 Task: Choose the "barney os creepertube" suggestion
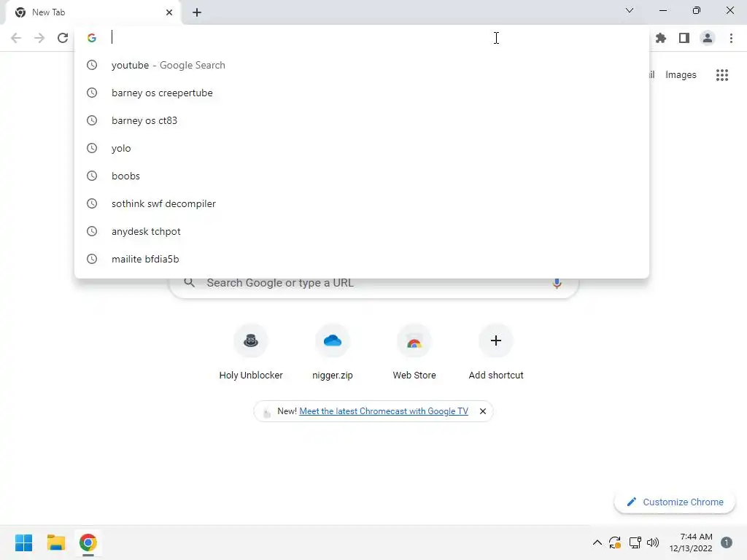click(362, 93)
